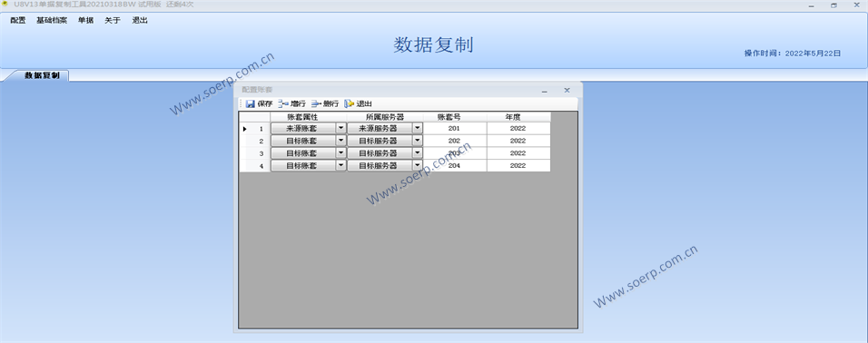This screenshot has width=868, height=343.
Task: Click the 账套号 cell containing 201
Action: pos(455,128)
